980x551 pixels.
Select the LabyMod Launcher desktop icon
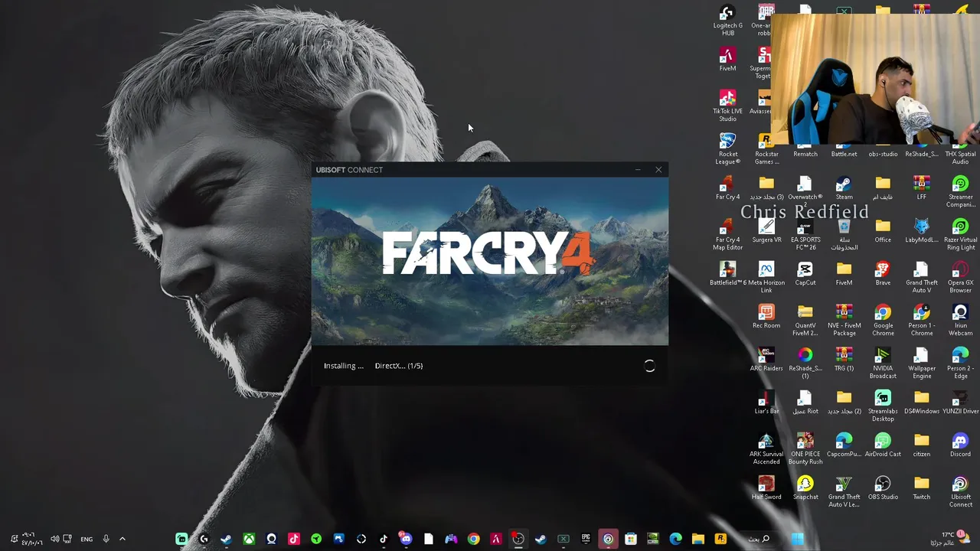pyautogui.click(x=922, y=231)
